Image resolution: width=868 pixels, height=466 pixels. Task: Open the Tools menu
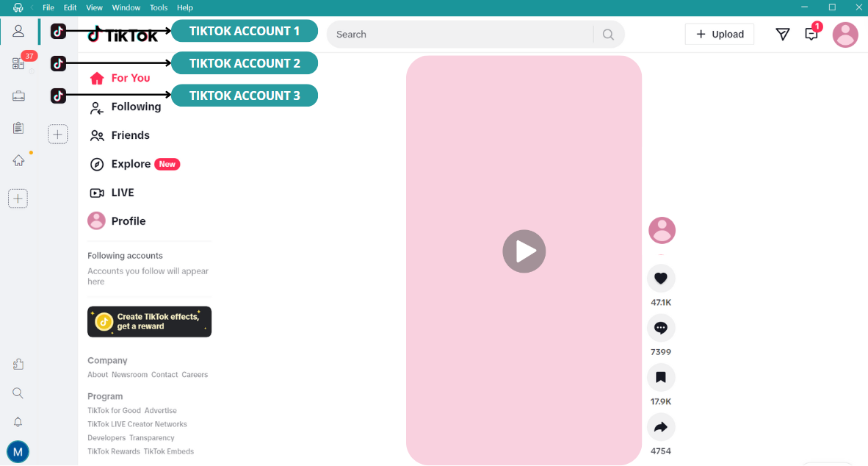point(159,8)
